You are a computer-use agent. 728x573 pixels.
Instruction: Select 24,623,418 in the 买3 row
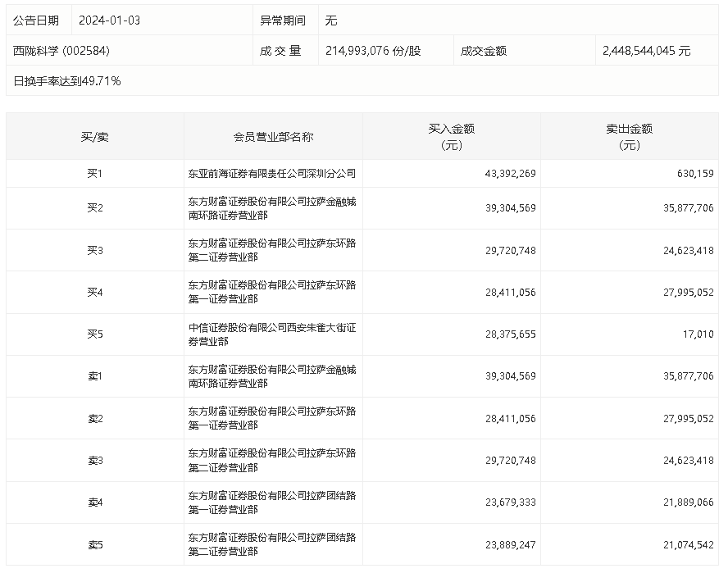coord(689,250)
